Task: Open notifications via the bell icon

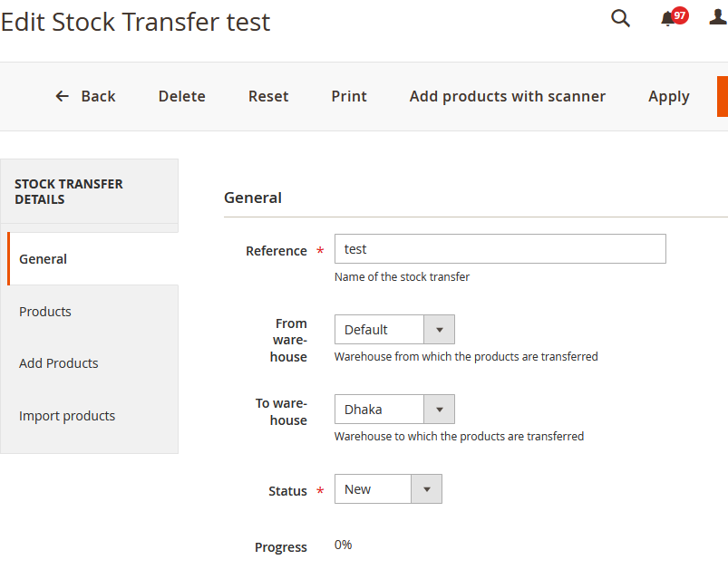Action: [x=666, y=18]
